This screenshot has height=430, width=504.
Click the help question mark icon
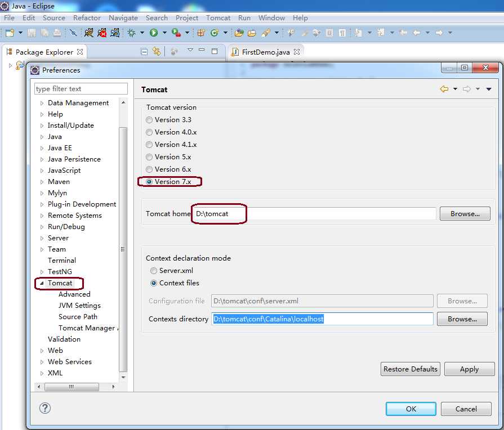tap(45, 408)
